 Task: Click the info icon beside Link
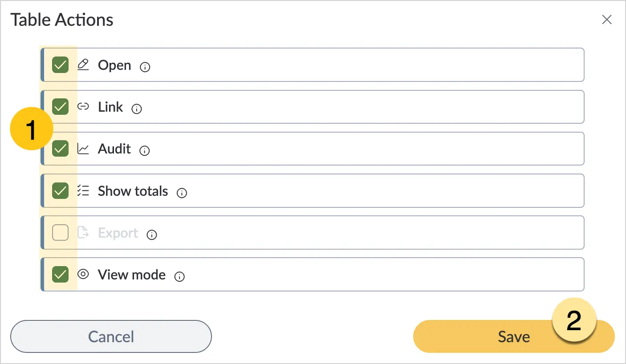[137, 109]
